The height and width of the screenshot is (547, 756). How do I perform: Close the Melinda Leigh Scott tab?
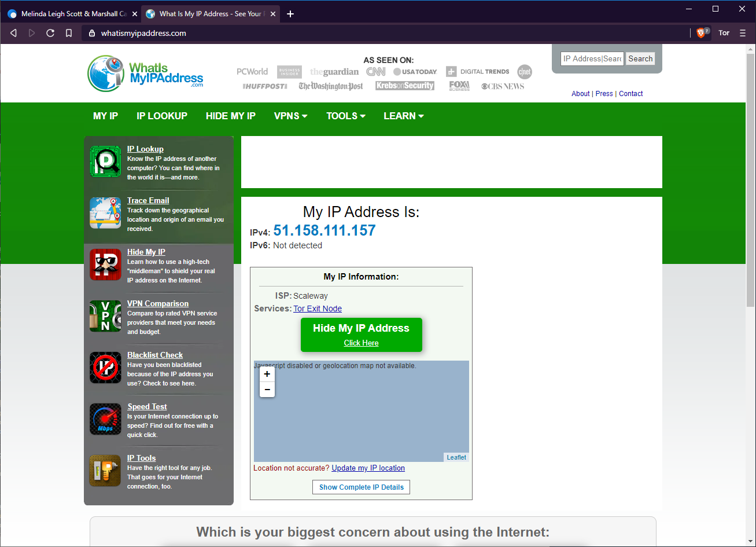pyautogui.click(x=134, y=14)
